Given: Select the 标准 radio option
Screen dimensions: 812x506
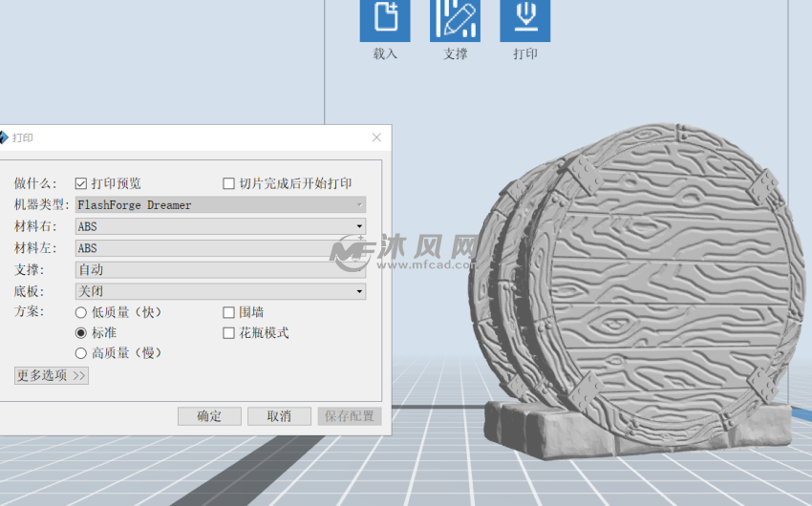Looking at the screenshot, I should 81,333.
